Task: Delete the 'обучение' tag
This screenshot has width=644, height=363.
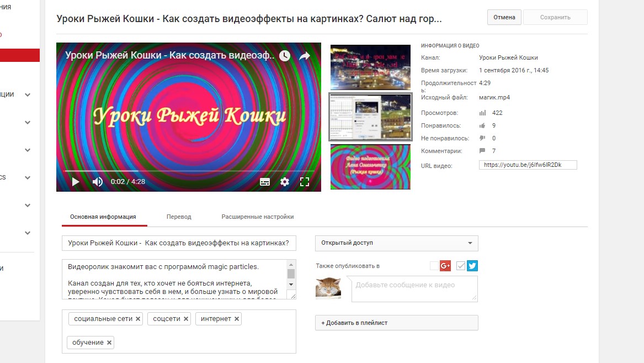Action: pos(109,343)
